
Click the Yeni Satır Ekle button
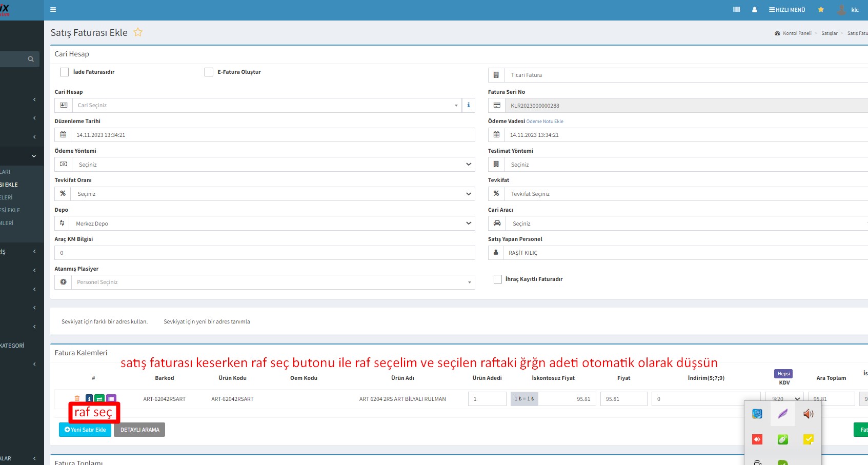85,430
